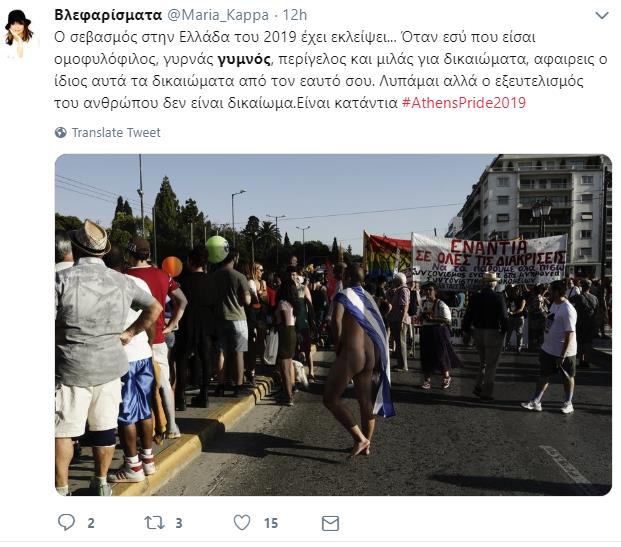Click the Translate Tweet link
The width and height of the screenshot is (621, 547).
click(116, 132)
